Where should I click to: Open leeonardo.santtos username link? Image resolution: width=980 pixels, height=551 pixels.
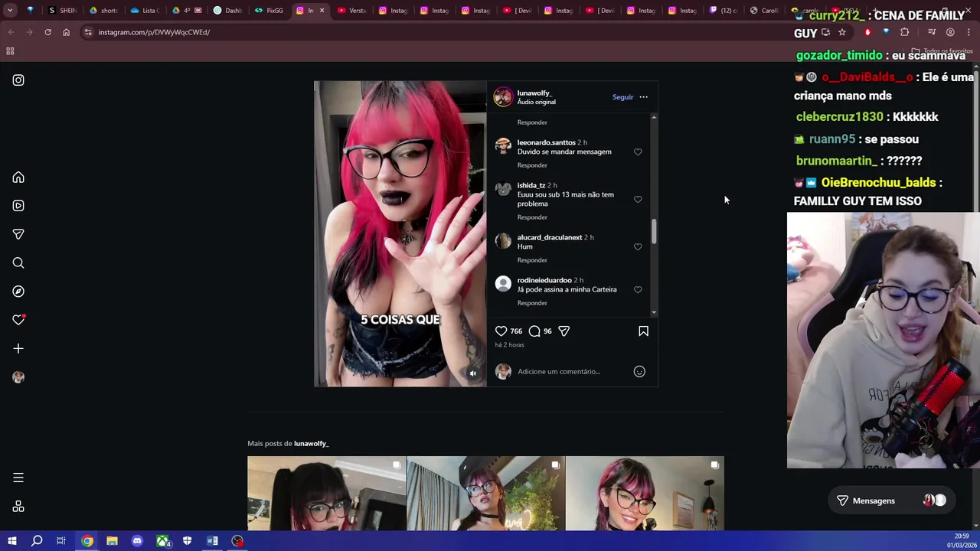pyautogui.click(x=546, y=142)
